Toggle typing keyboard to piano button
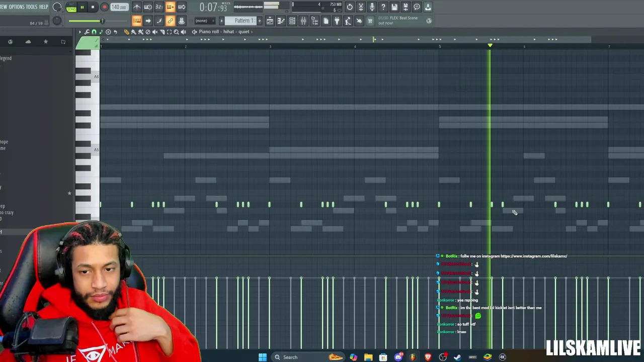Screen dimensions: 644x362 [137, 21]
